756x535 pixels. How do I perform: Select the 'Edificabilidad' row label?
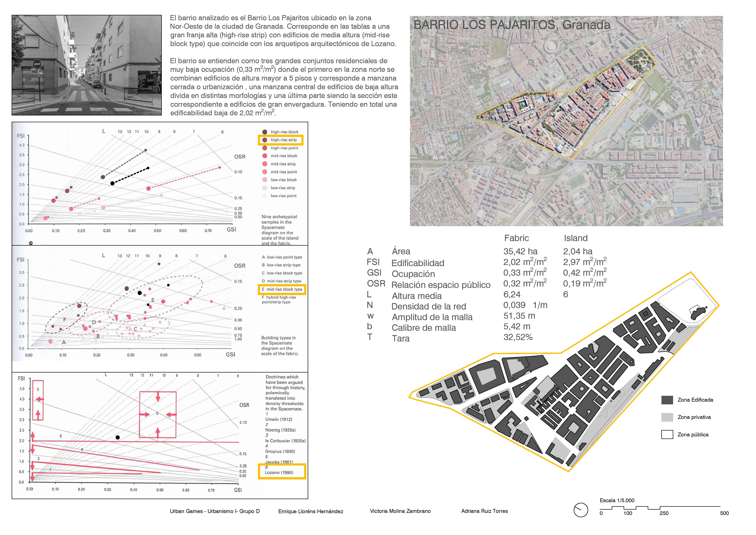coord(418,263)
